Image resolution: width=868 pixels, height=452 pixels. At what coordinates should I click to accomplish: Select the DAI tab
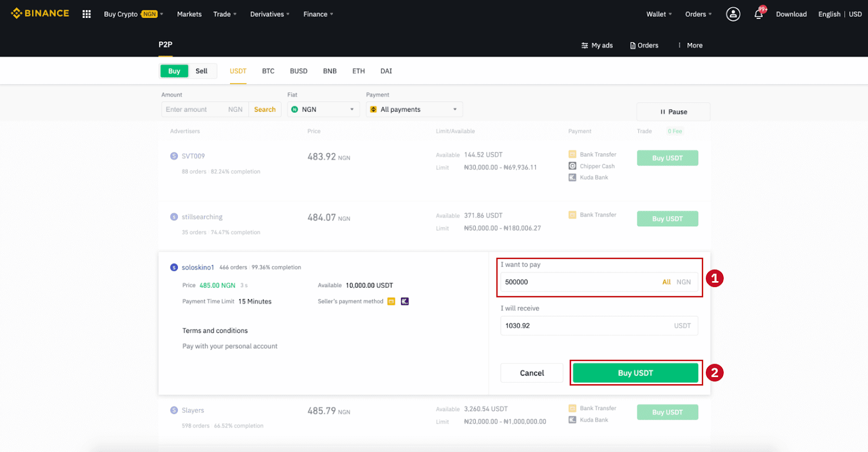tap(386, 71)
